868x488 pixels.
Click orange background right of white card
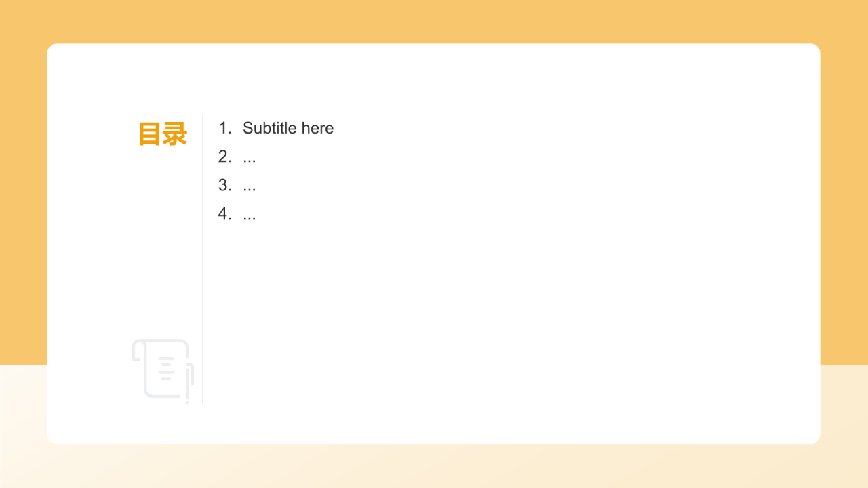[844, 203]
